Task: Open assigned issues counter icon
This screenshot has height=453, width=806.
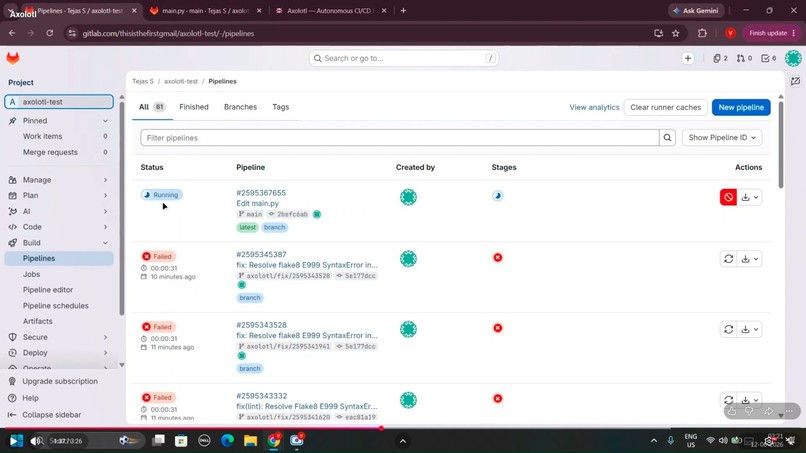Action: pos(720,59)
